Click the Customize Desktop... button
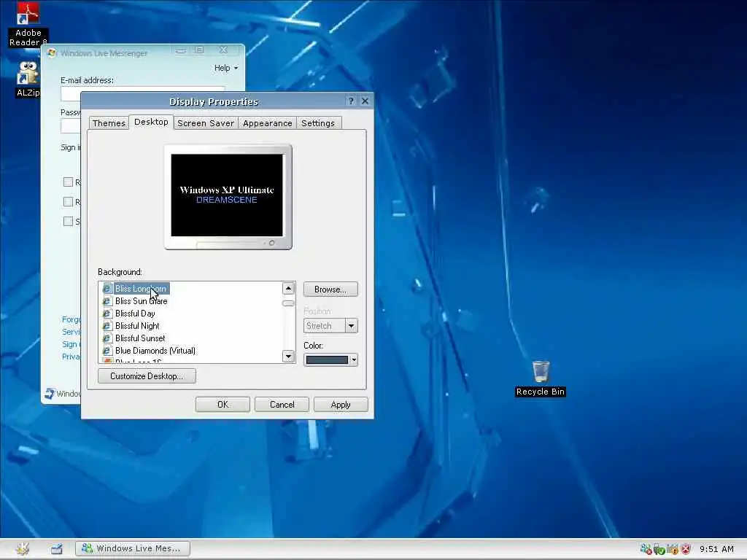The width and height of the screenshot is (747, 560). [147, 376]
